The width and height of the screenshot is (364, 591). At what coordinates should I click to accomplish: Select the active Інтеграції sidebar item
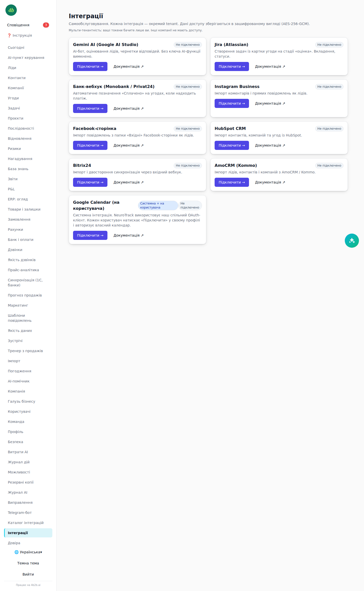[x=28, y=533]
